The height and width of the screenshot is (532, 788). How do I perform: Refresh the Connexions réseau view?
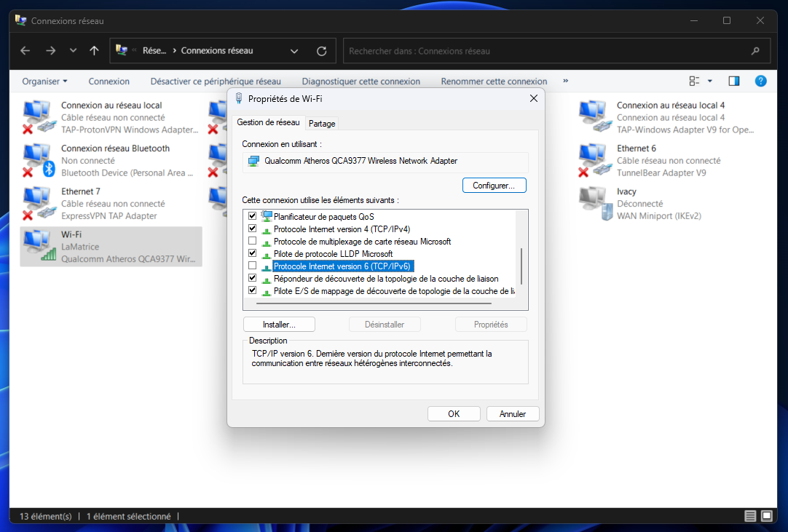coord(322,51)
